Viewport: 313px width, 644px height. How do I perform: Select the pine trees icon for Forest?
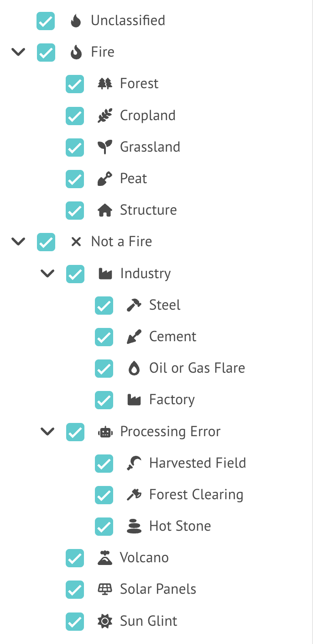(104, 83)
